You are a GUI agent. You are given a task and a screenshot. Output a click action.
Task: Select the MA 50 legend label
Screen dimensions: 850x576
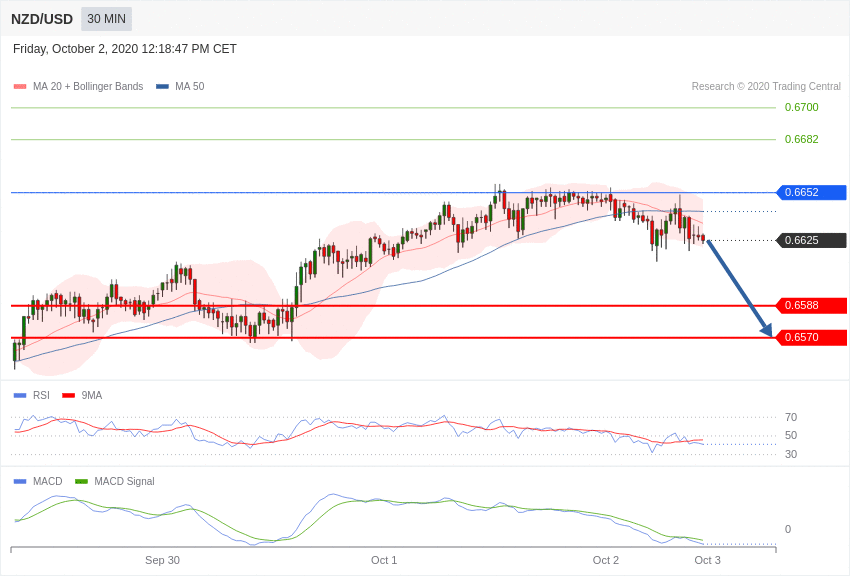(190, 87)
